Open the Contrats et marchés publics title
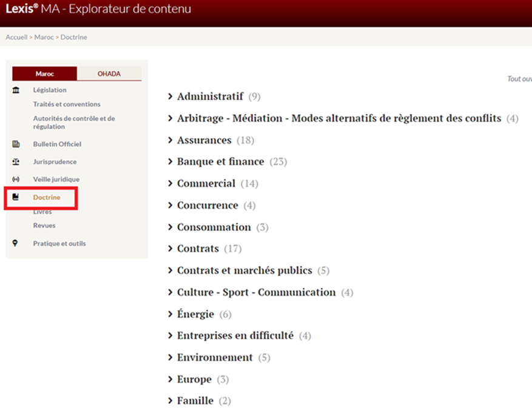Screen dimensions: 532x416 tap(244, 270)
